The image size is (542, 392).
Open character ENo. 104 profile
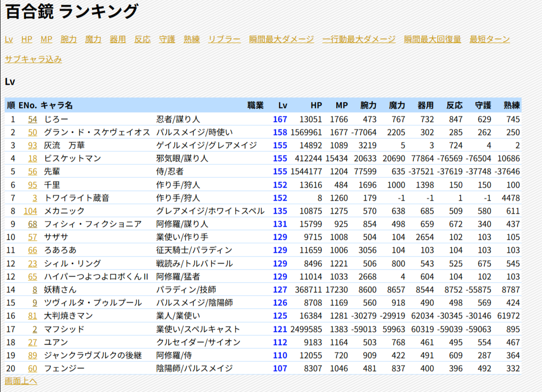30,211
